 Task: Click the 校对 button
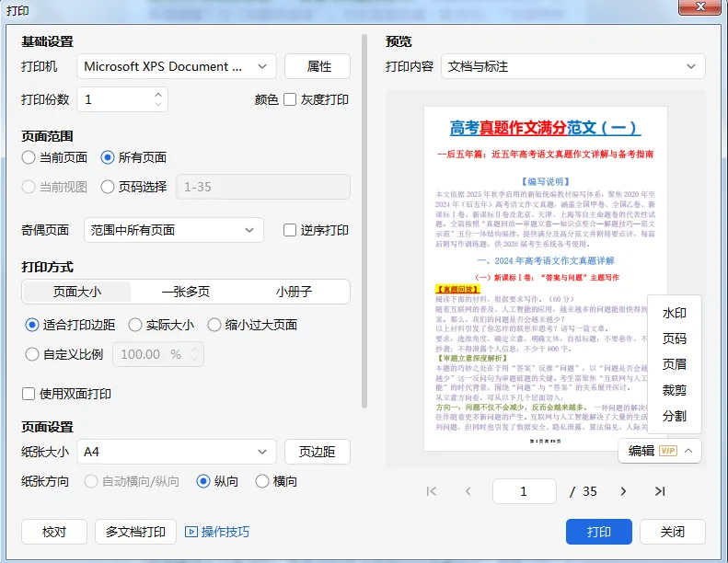pos(54,532)
